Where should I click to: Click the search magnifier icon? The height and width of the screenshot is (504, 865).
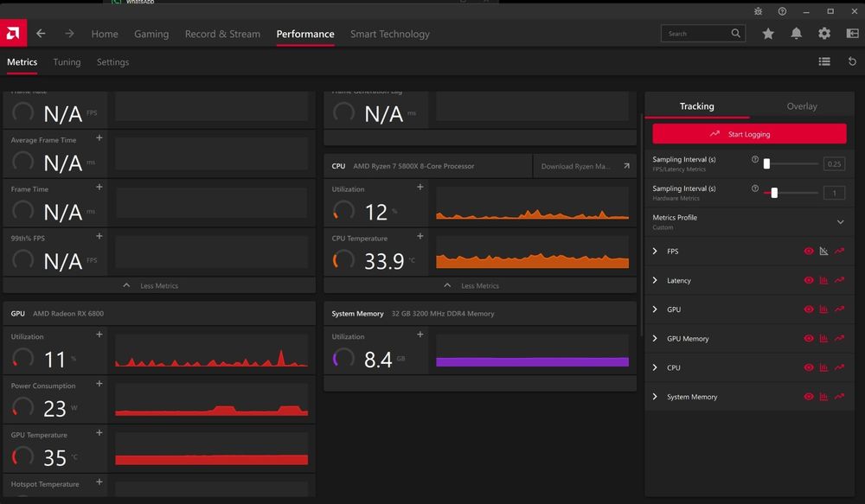pyautogui.click(x=736, y=33)
